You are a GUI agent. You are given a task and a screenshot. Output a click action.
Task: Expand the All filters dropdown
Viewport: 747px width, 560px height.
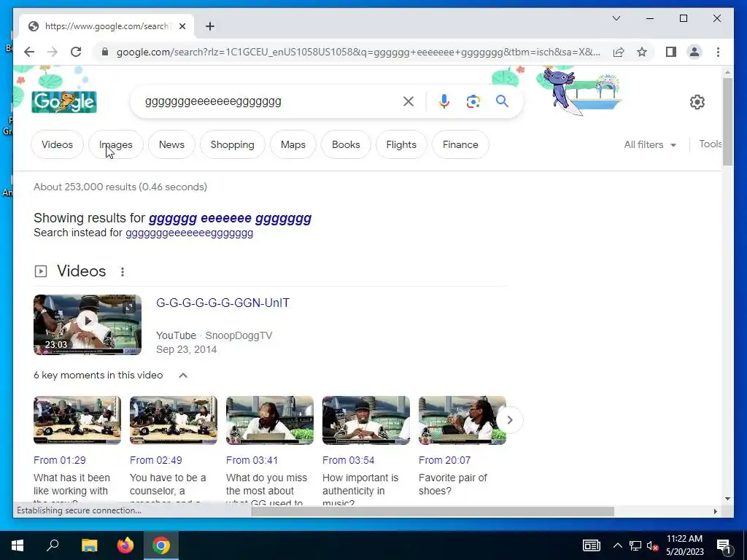click(650, 144)
